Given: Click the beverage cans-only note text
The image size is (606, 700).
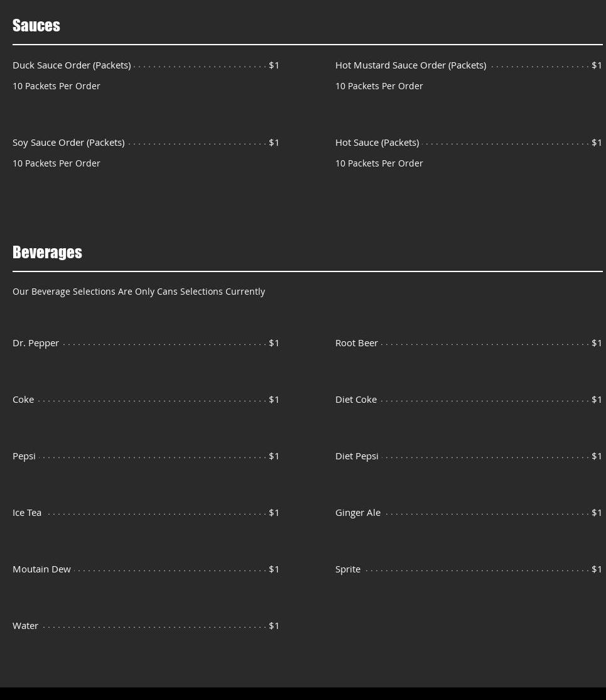Looking at the screenshot, I should (x=139, y=292).
